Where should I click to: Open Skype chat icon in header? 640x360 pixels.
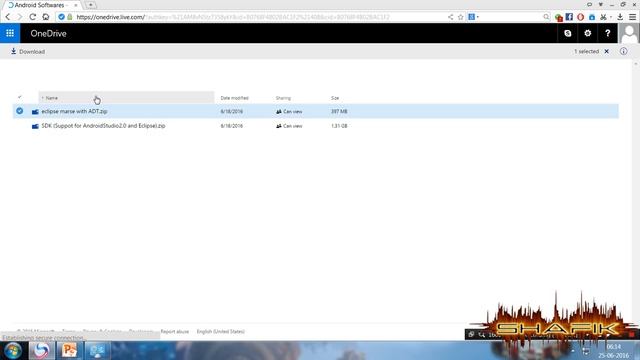click(x=567, y=33)
